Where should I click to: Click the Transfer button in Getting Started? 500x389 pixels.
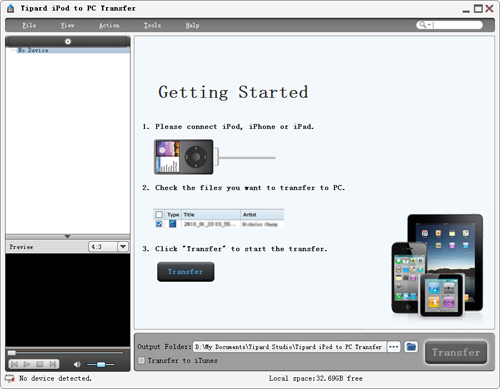pos(186,272)
